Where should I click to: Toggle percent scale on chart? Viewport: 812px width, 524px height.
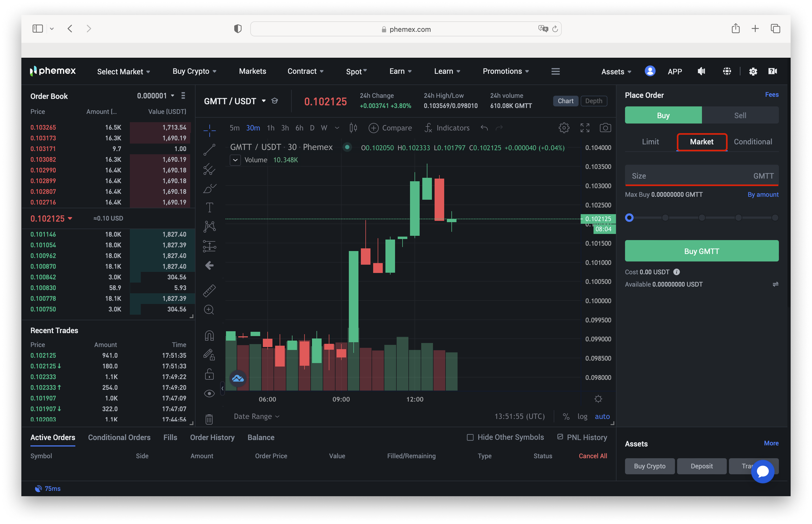click(x=566, y=417)
